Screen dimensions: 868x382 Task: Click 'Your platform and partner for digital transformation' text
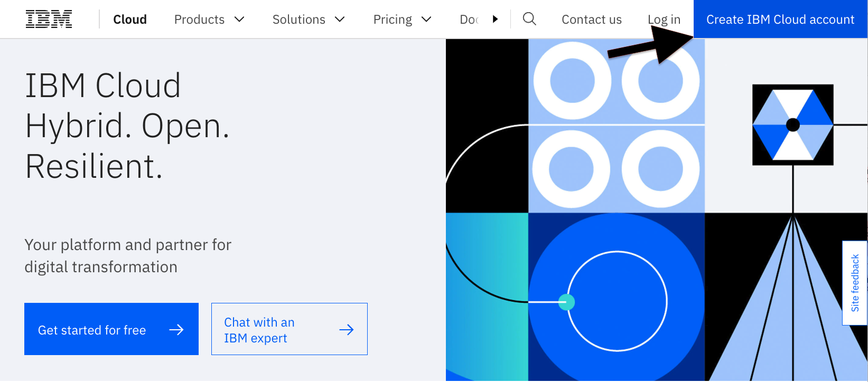[128, 256]
